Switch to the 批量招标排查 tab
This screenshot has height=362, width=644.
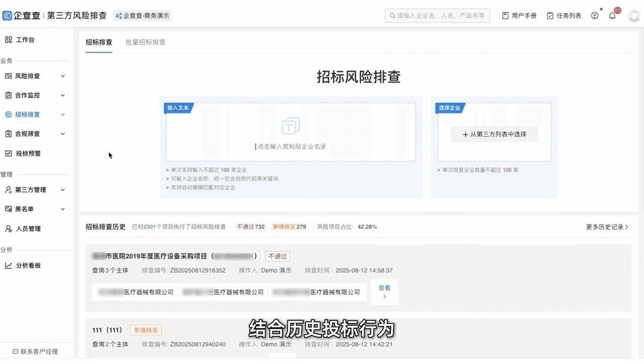(x=145, y=42)
